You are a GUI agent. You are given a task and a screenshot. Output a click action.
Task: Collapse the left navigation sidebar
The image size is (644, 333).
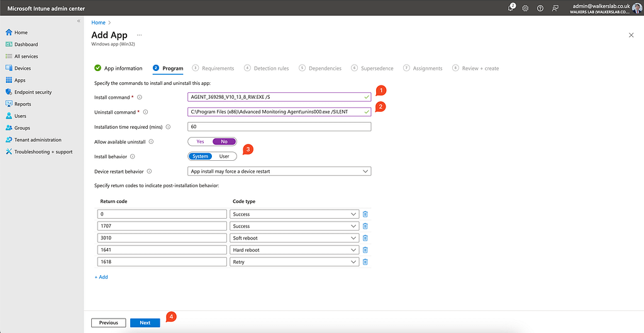tap(79, 21)
